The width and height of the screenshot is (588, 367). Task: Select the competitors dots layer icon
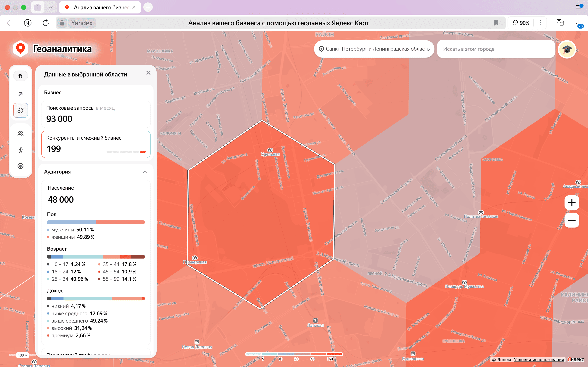[x=20, y=111]
